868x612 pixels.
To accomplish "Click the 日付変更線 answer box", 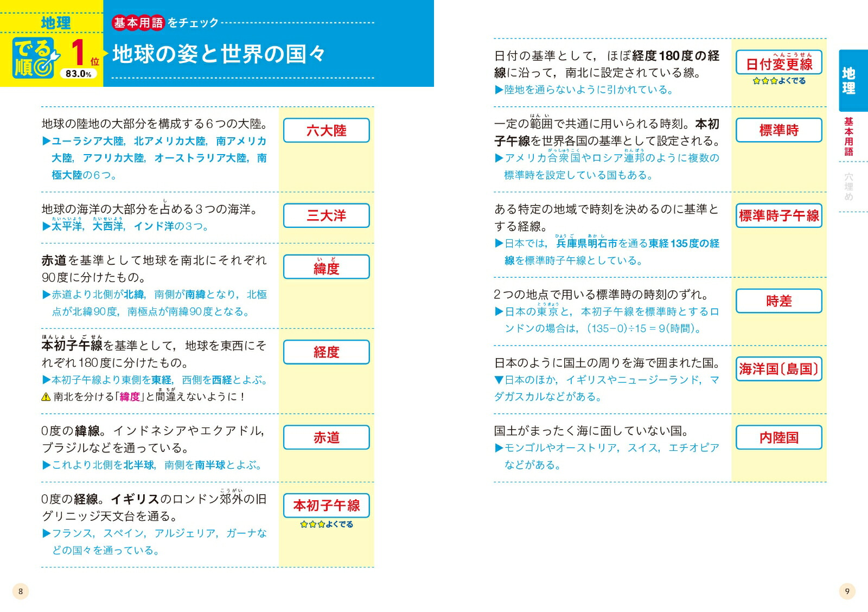I will point(779,62).
